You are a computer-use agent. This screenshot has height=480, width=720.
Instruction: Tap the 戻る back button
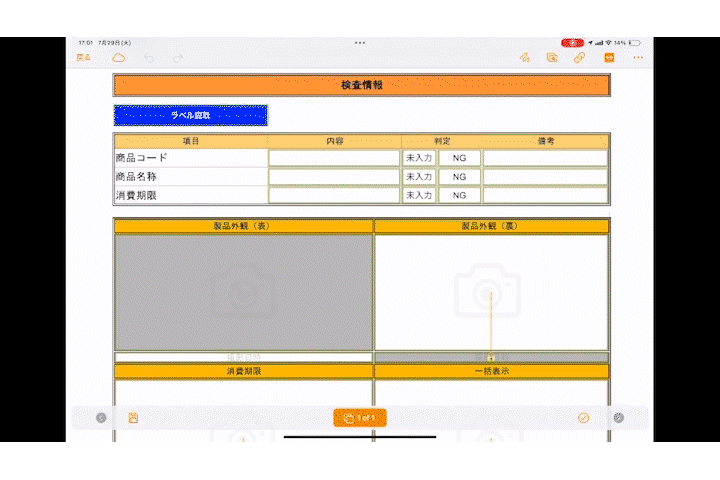point(83,58)
